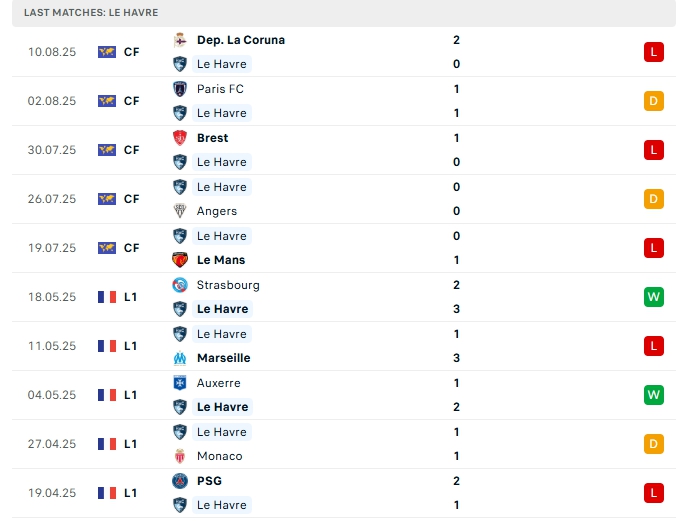Select the Le Mans team name

tap(222, 260)
